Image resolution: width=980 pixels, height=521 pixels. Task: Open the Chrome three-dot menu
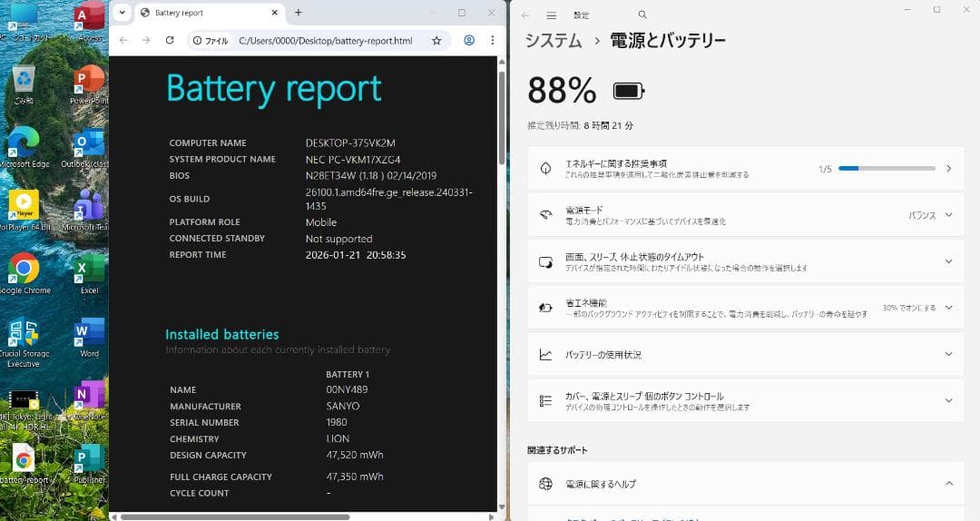[493, 40]
